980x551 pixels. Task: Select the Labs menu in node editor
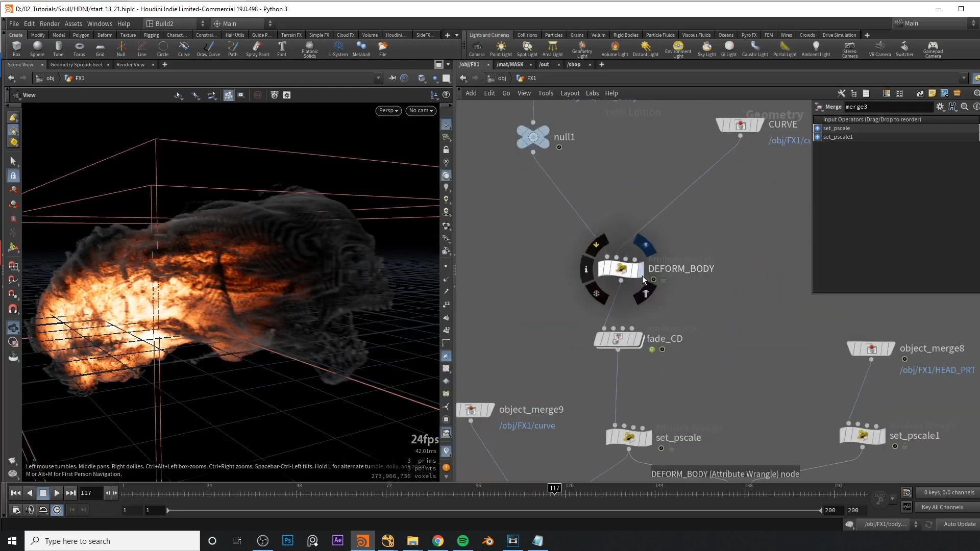[592, 93]
